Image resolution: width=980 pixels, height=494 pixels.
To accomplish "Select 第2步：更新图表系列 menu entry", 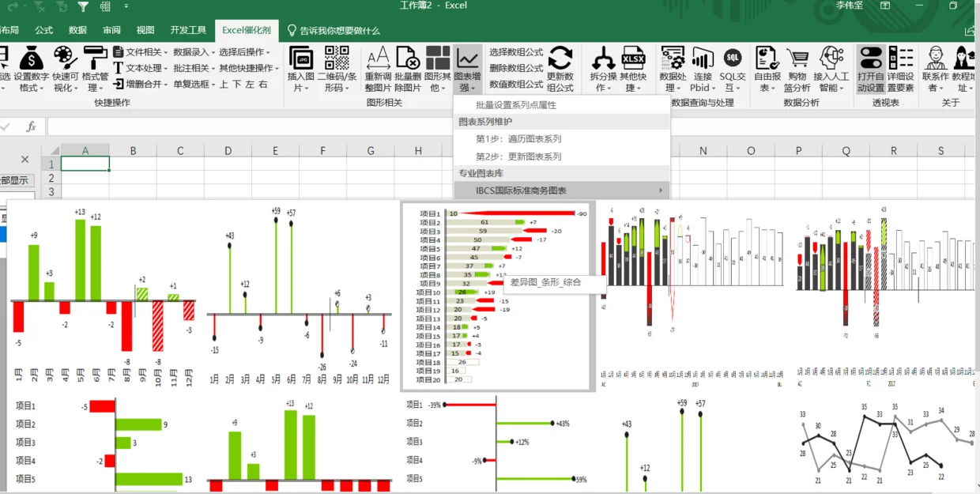I will 518,156.
